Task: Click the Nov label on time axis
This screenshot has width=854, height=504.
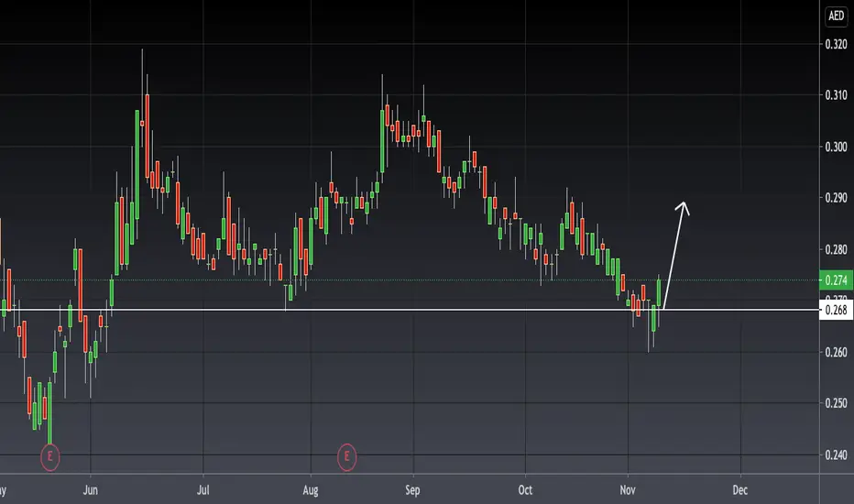Action: [628, 490]
